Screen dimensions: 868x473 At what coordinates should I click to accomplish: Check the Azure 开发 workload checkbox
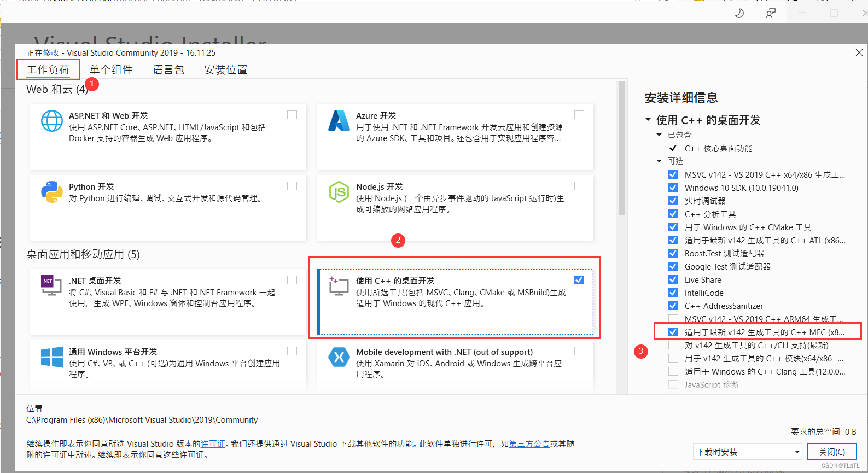click(x=579, y=115)
